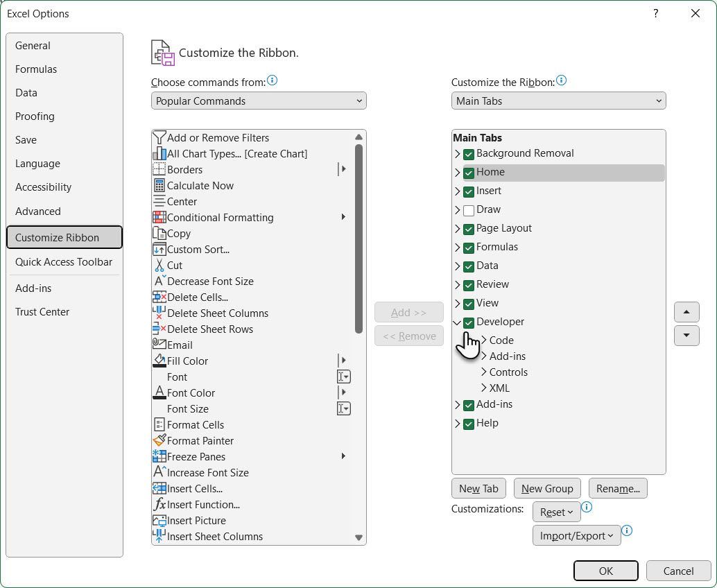Click the Format Painter brush icon
This screenshot has height=588, width=717.
click(159, 441)
